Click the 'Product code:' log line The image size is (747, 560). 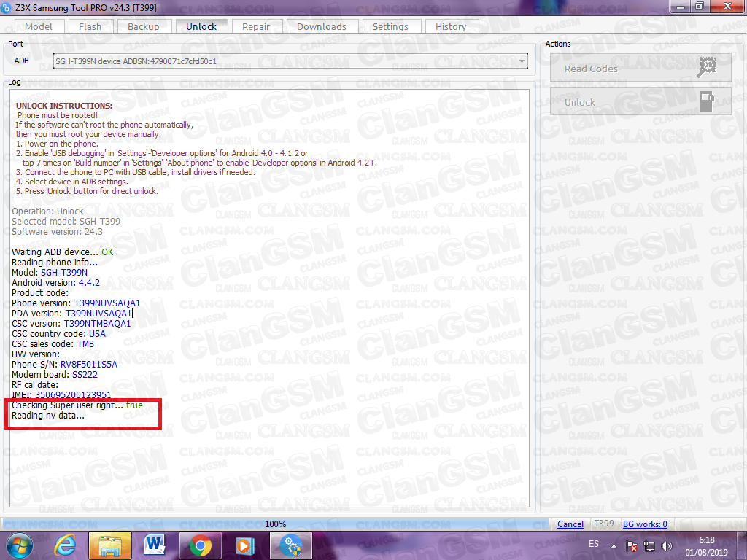point(40,293)
